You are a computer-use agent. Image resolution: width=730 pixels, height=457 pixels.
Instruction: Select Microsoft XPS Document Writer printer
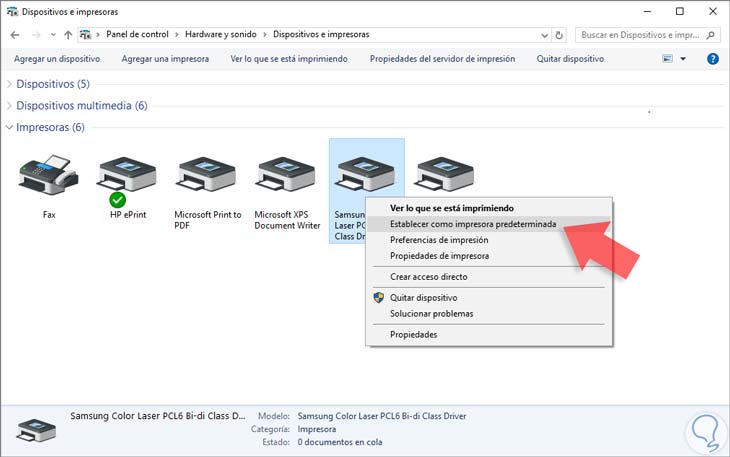point(285,175)
